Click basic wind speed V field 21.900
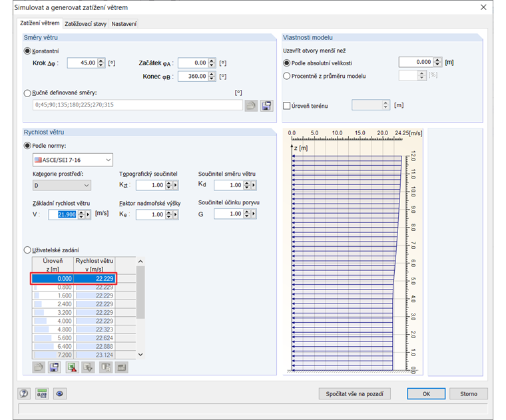Image resolution: width=506 pixels, height=420 pixels. click(63, 214)
